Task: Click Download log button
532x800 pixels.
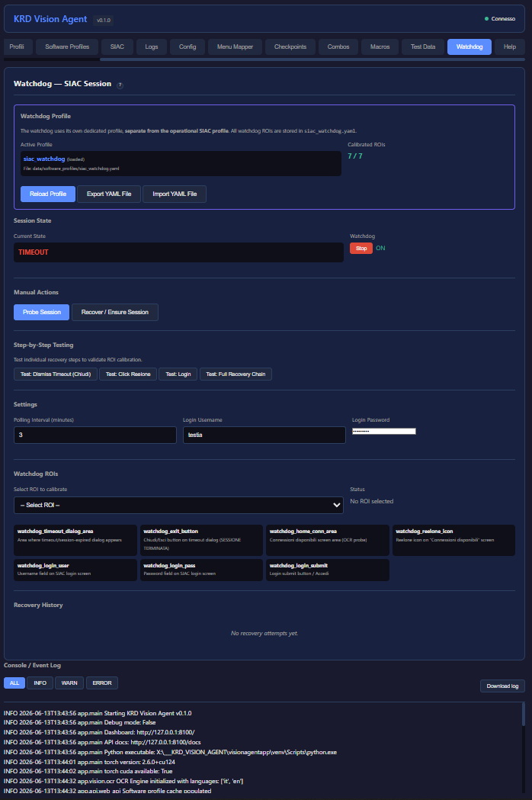Action: click(x=502, y=686)
